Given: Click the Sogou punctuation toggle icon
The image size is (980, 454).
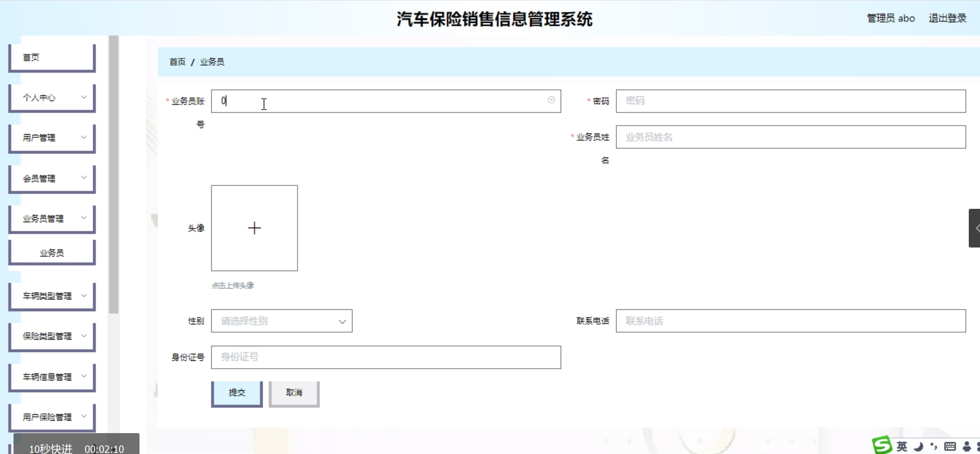Looking at the screenshot, I should pyautogui.click(x=934, y=447).
